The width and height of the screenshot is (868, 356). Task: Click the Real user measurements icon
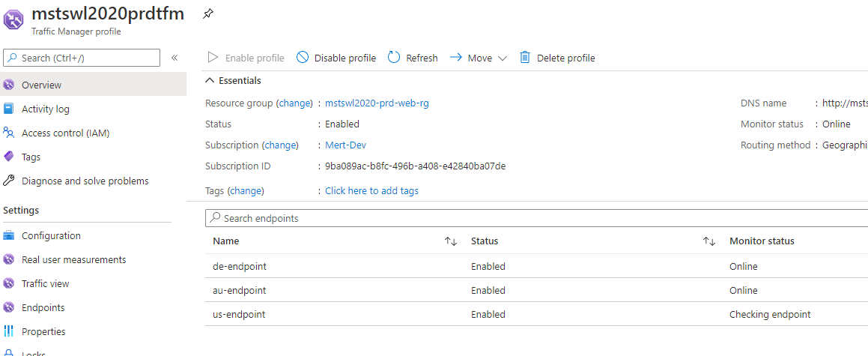[x=8, y=259]
